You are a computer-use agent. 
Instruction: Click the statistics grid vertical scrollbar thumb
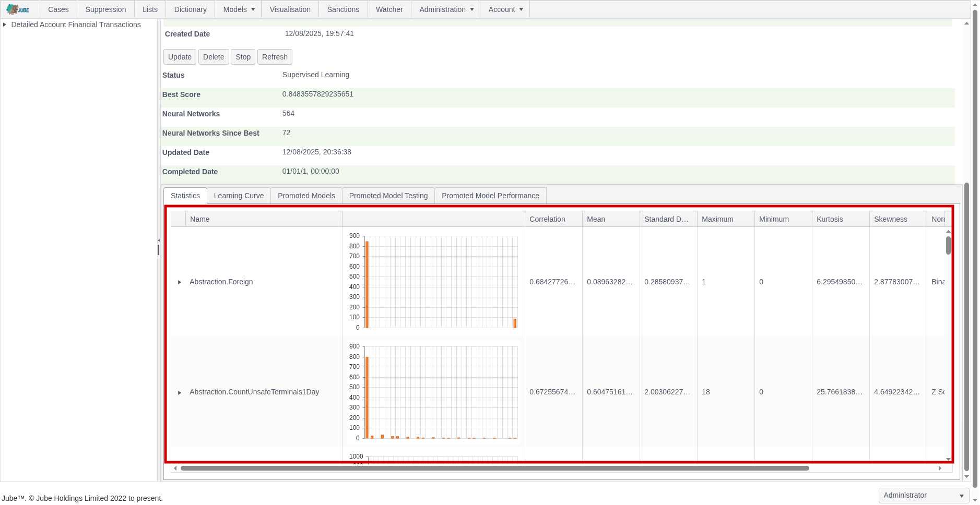tap(948, 245)
